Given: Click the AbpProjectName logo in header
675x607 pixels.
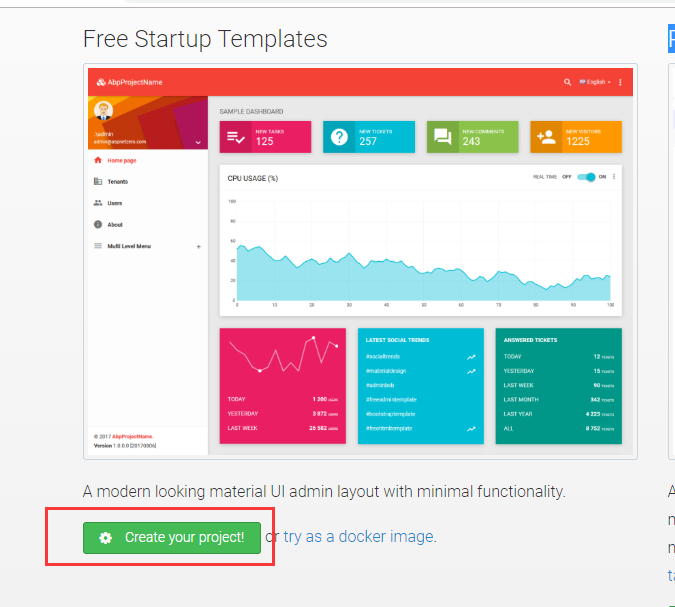Looking at the screenshot, I should [130, 82].
